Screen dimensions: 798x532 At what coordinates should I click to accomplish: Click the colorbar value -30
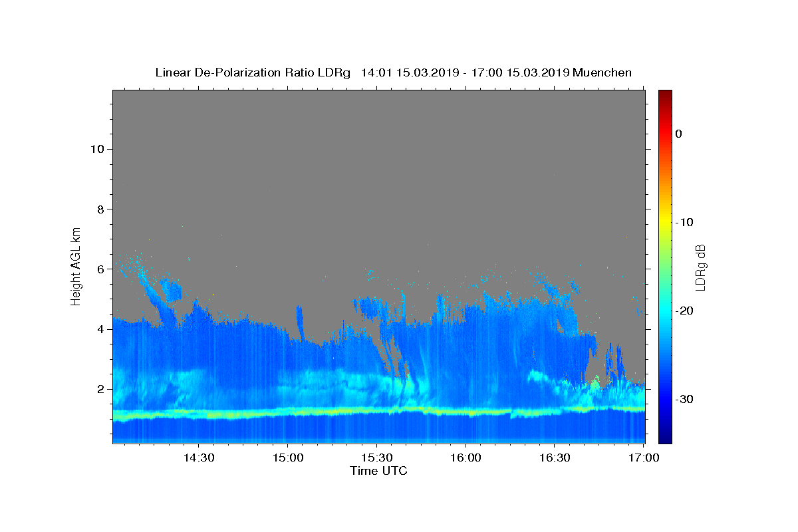pyautogui.click(x=684, y=399)
